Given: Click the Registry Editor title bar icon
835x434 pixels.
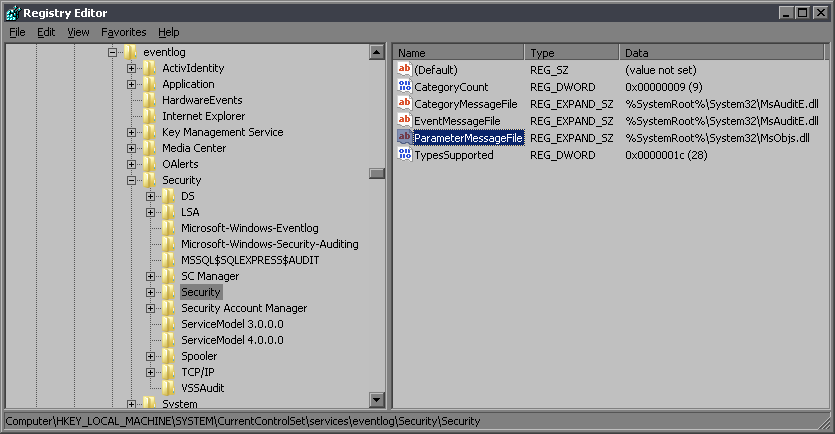Looking at the screenshot, I should point(11,13).
